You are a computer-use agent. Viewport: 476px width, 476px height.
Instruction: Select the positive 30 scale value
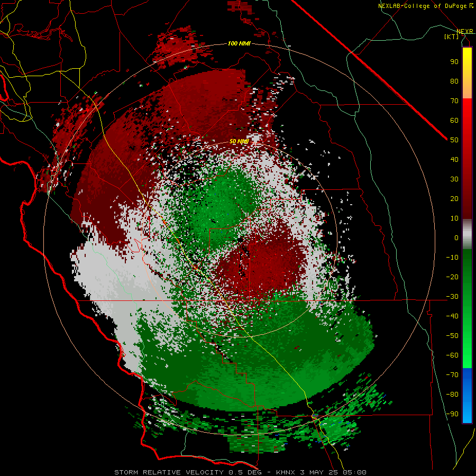454,179
